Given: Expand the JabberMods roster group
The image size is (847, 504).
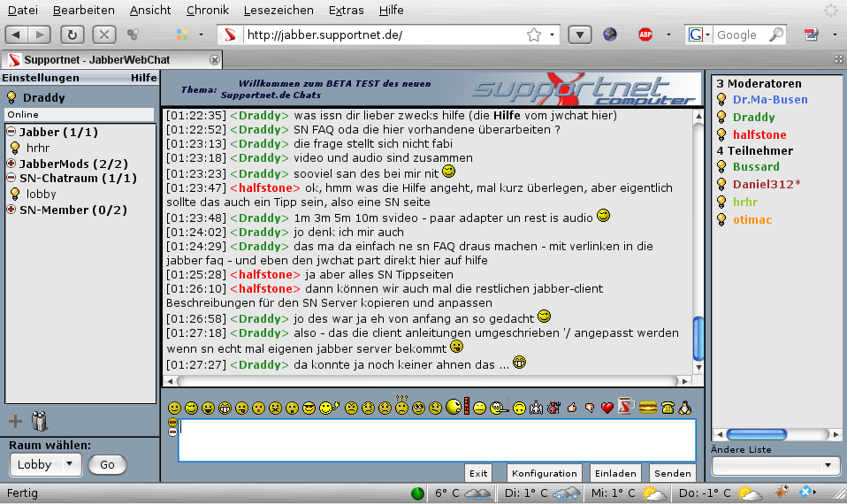Looking at the screenshot, I should [x=11, y=164].
